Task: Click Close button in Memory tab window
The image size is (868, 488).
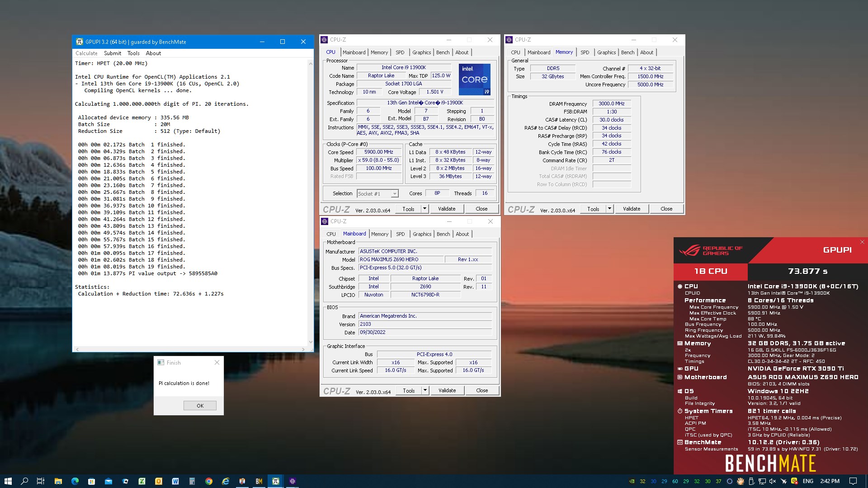Action: point(666,209)
